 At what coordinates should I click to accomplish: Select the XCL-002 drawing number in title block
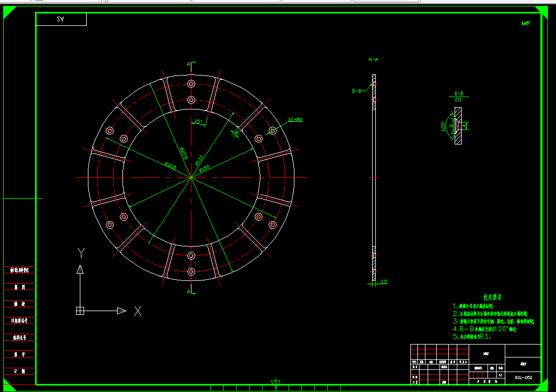point(524,377)
